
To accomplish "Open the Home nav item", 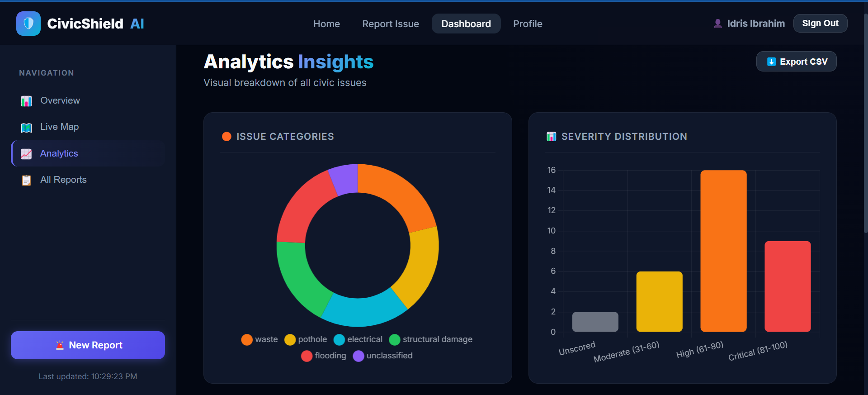I will 326,24.
